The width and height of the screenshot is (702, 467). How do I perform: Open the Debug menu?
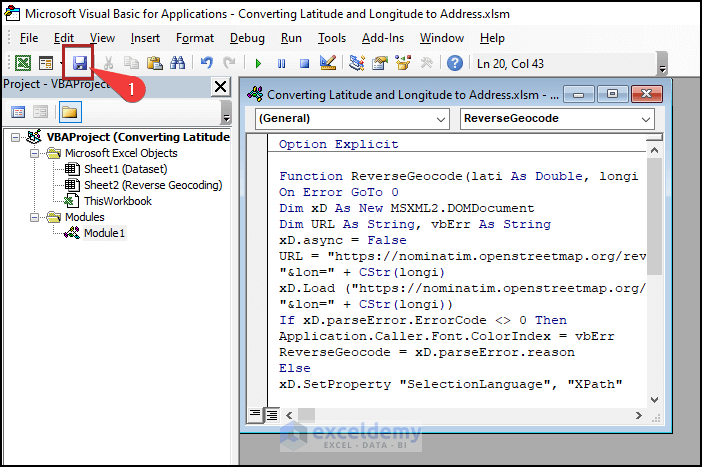(x=247, y=38)
